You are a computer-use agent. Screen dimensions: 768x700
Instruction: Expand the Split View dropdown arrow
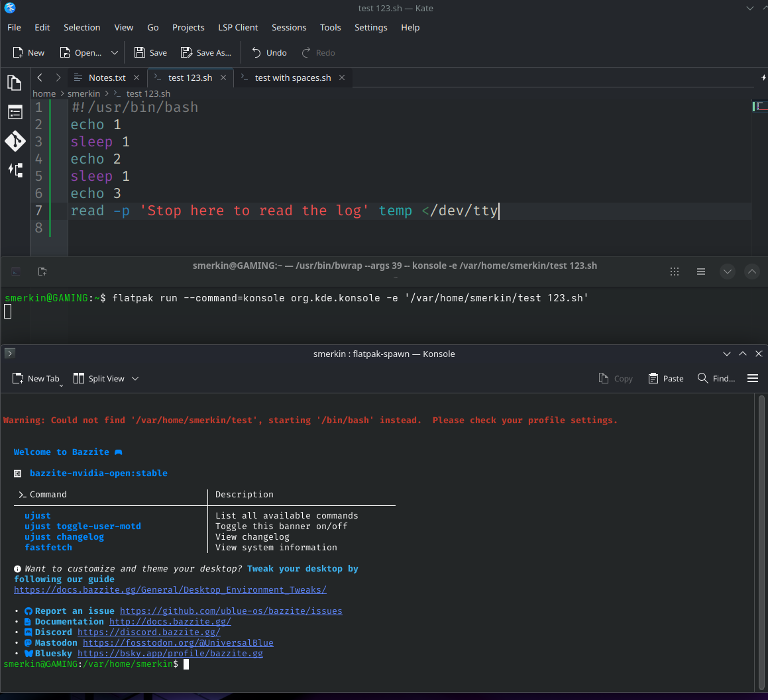pyautogui.click(x=135, y=379)
